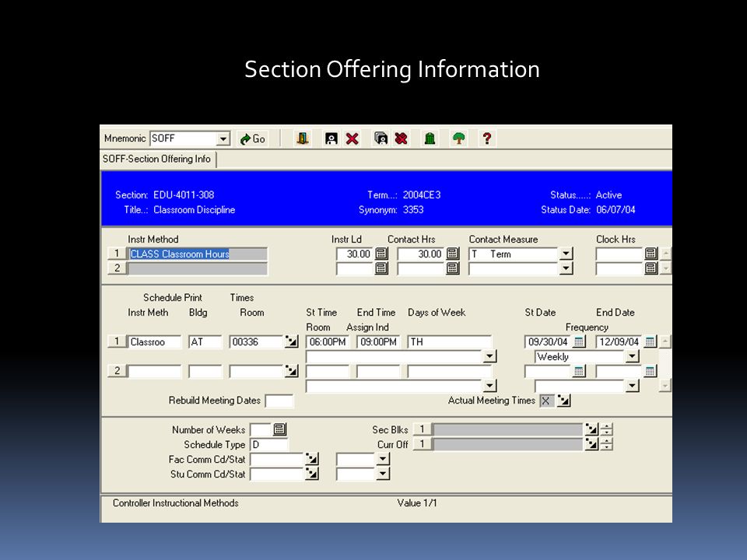This screenshot has width=747, height=560.
Task: Click Sec Blks spinner up arrow
Action: coord(606,426)
